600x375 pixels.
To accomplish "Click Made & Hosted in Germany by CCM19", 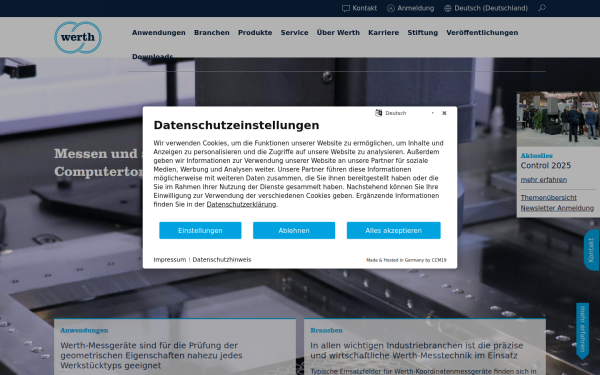I will (406, 260).
